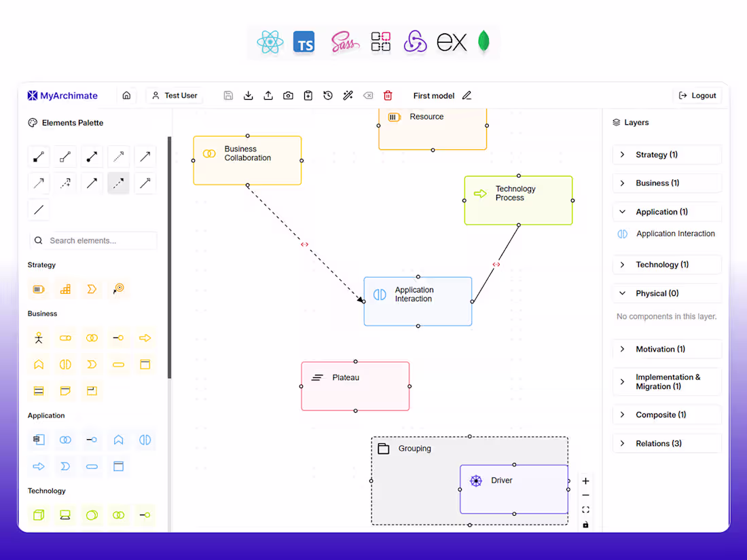Select the Aggregation relation (hollow diamond) tool
747x560 pixels.
point(65,156)
